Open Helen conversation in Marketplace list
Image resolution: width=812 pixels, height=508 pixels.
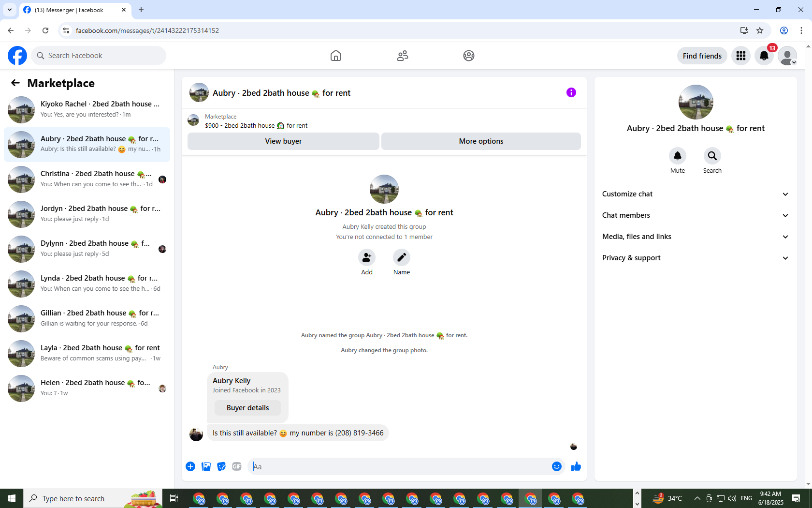87,388
